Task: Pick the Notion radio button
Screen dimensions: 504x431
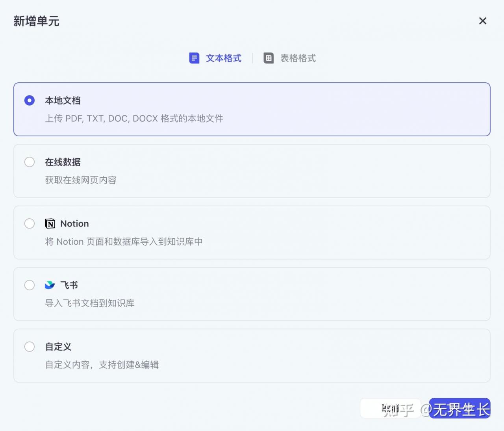Action: point(30,223)
